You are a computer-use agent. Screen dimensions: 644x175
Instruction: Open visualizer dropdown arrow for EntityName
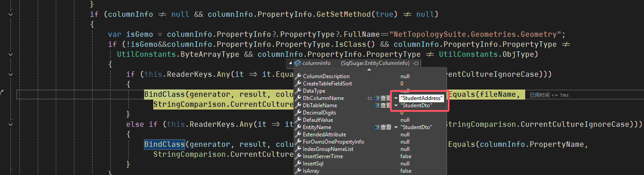(396, 127)
